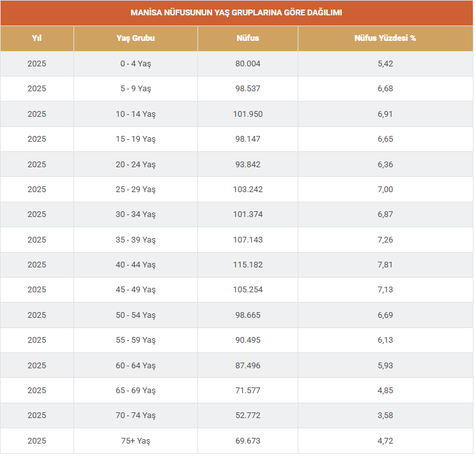Click the '75+ Yaş' age group cell
The height and width of the screenshot is (457, 476).
(135, 441)
